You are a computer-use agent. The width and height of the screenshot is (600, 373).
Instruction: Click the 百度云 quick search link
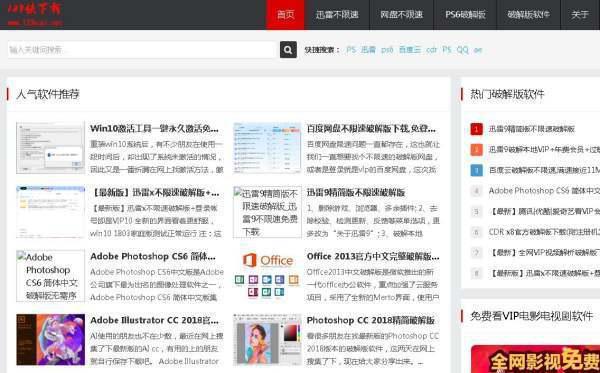pos(410,50)
